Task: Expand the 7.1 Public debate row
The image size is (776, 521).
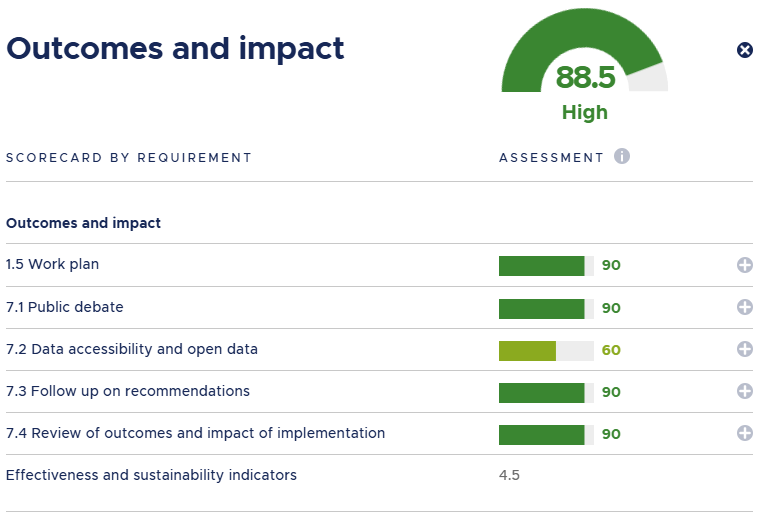Action: [x=744, y=307]
